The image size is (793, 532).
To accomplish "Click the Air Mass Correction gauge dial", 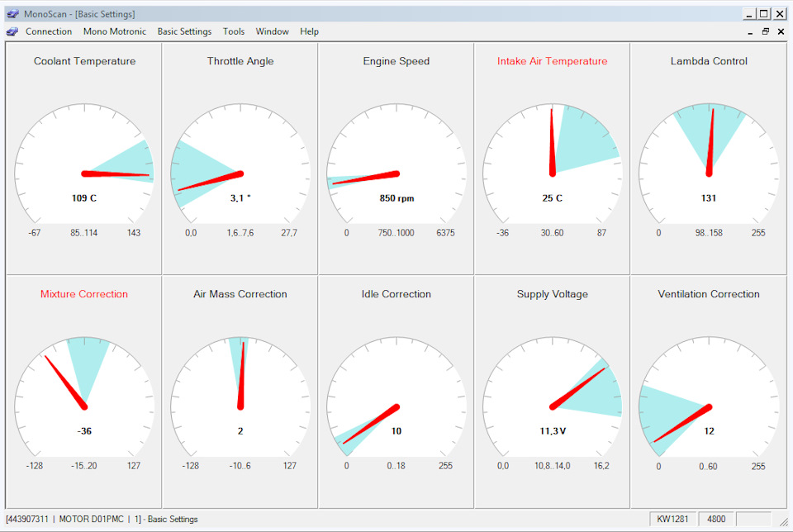I will (240, 397).
